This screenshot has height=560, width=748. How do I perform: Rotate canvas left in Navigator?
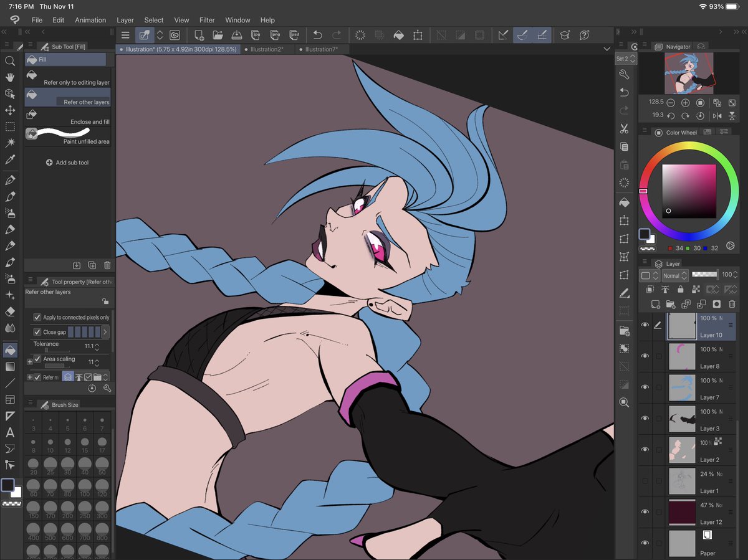click(x=671, y=116)
